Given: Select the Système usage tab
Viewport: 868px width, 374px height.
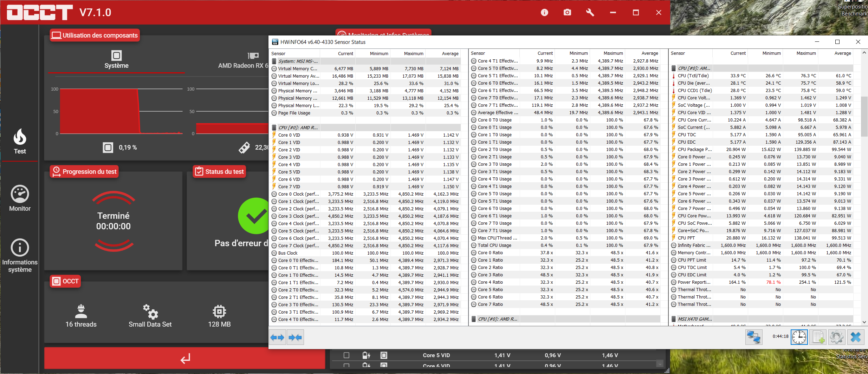Looking at the screenshot, I should pyautogui.click(x=116, y=60).
